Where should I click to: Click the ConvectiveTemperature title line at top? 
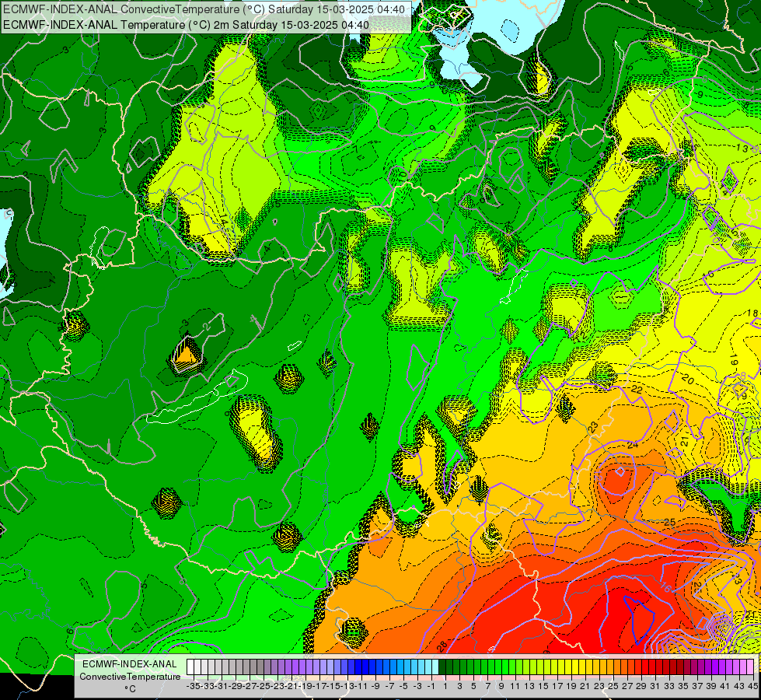point(204,9)
